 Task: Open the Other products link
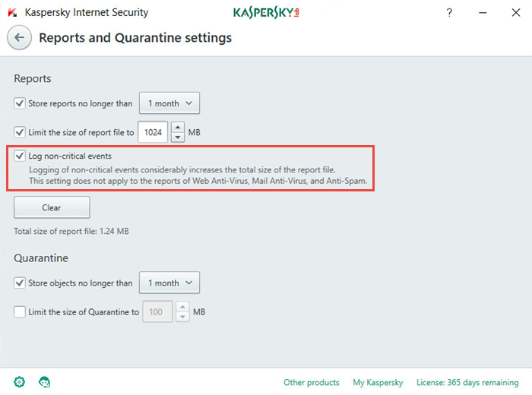coord(312,382)
